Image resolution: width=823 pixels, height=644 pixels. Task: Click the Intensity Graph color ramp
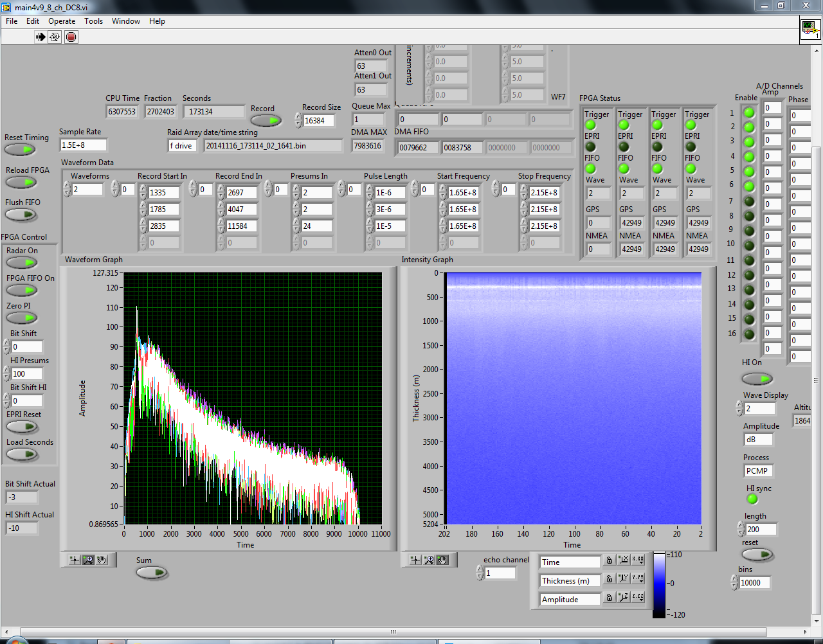659,584
